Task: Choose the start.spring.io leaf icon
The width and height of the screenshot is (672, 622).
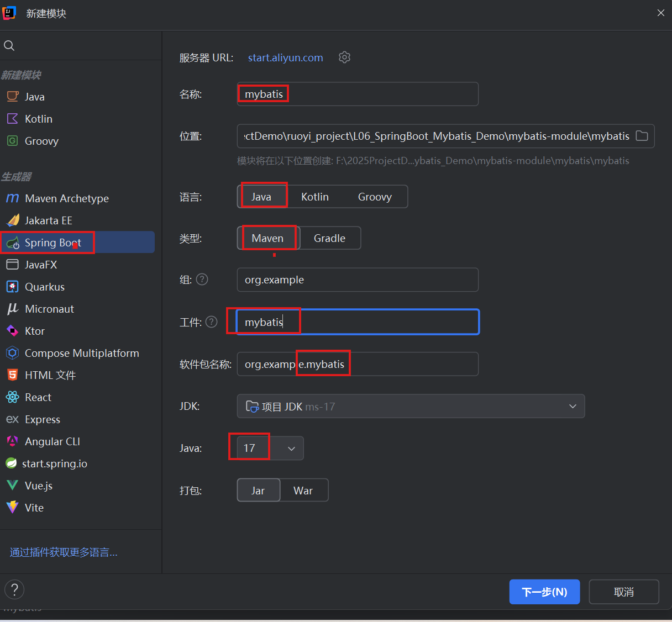Action: click(11, 463)
